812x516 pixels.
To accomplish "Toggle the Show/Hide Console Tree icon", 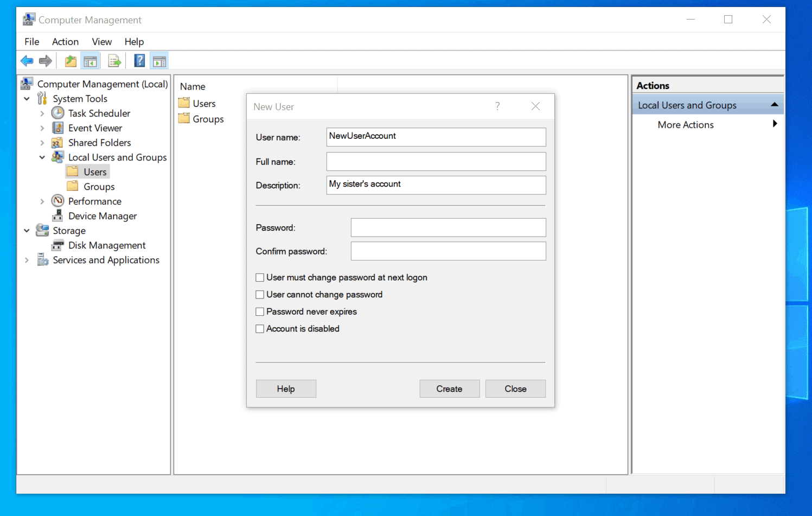I will (91, 60).
